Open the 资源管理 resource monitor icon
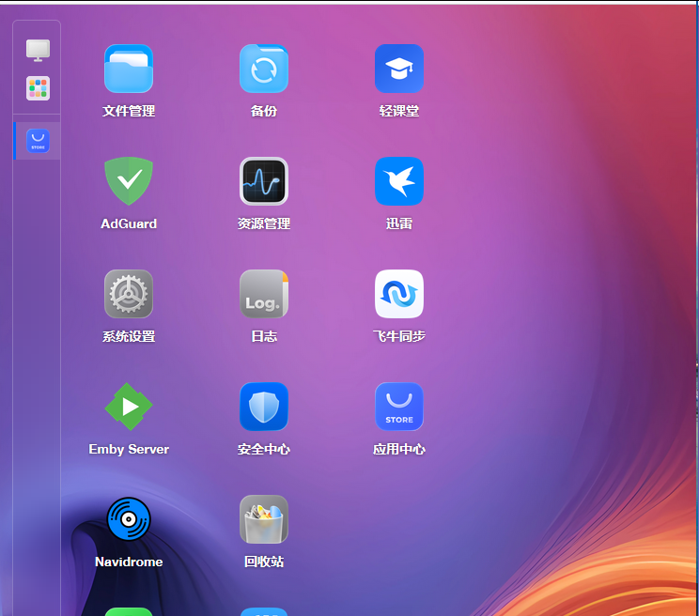The height and width of the screenshot is (616, 699). pos(264,181)
